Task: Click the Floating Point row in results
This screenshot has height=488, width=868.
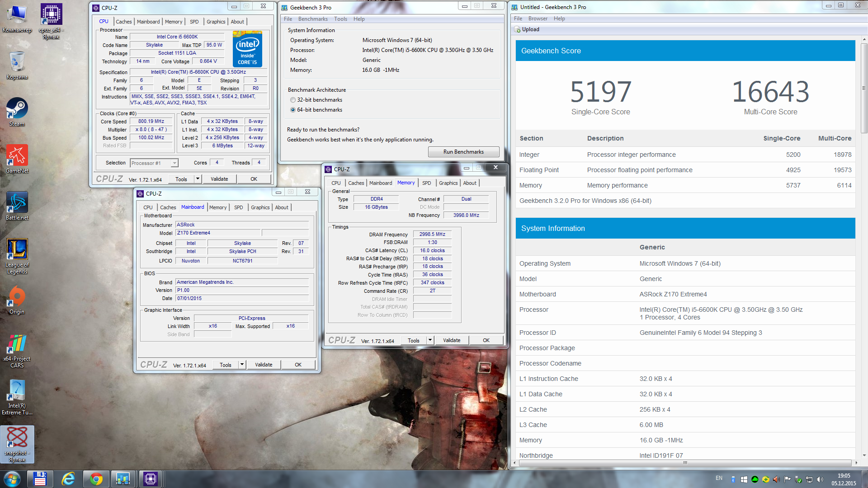Action: click(x=685, y=170)
